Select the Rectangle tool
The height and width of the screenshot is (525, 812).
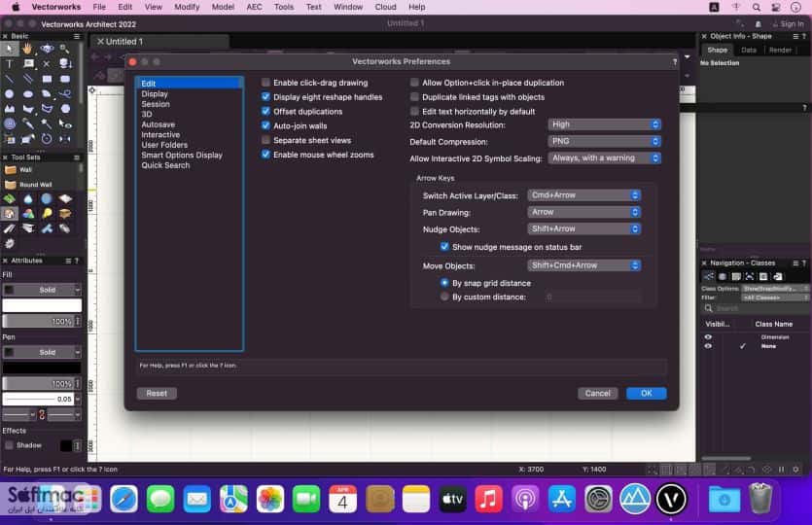coord(47,79)
